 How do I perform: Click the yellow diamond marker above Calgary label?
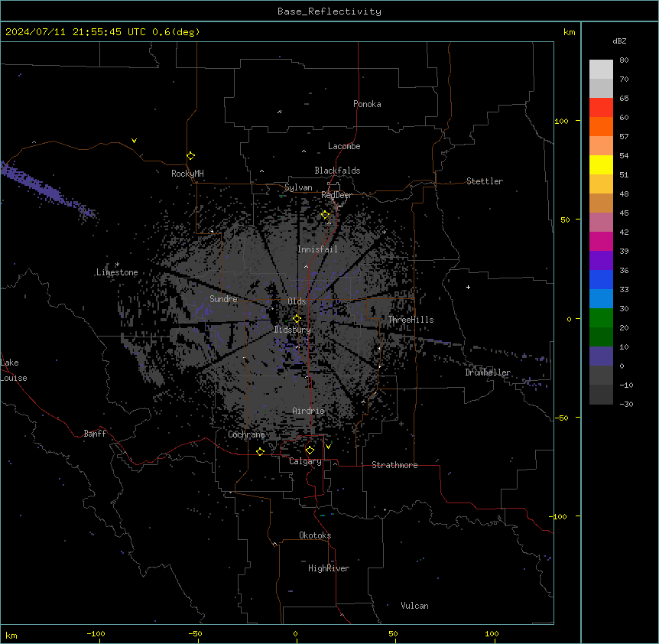(310, 450)
